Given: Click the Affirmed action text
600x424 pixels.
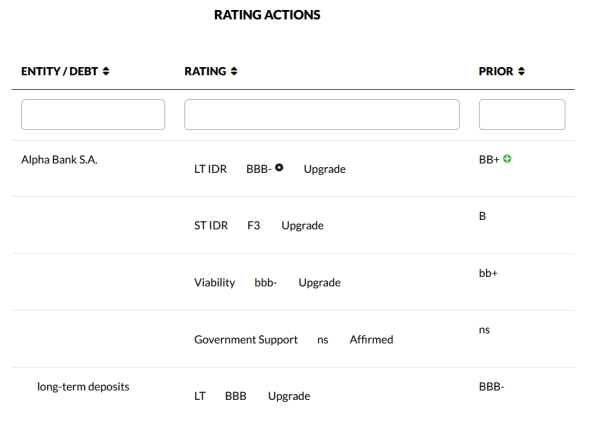Looking at the screenshot, I should click(x=371, y=340).
